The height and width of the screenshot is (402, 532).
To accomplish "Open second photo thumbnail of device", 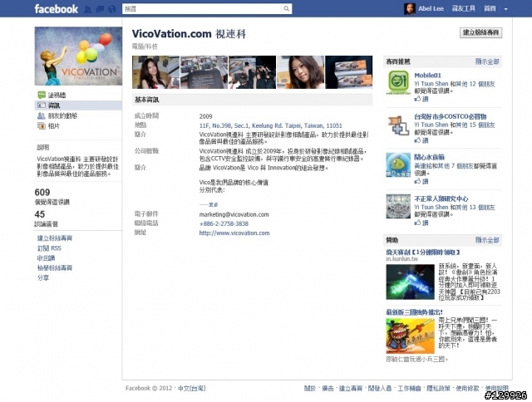I will pyautogui.click(x=204, y=72).
